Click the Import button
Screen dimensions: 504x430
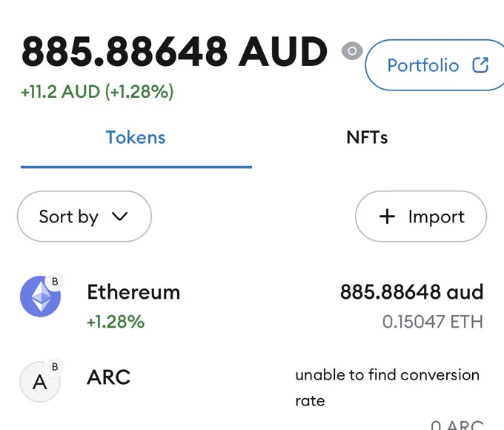421,216
